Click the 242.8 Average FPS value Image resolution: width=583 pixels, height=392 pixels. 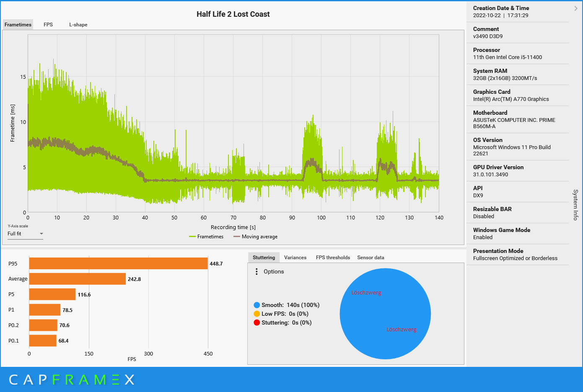(x=134, y=279)
